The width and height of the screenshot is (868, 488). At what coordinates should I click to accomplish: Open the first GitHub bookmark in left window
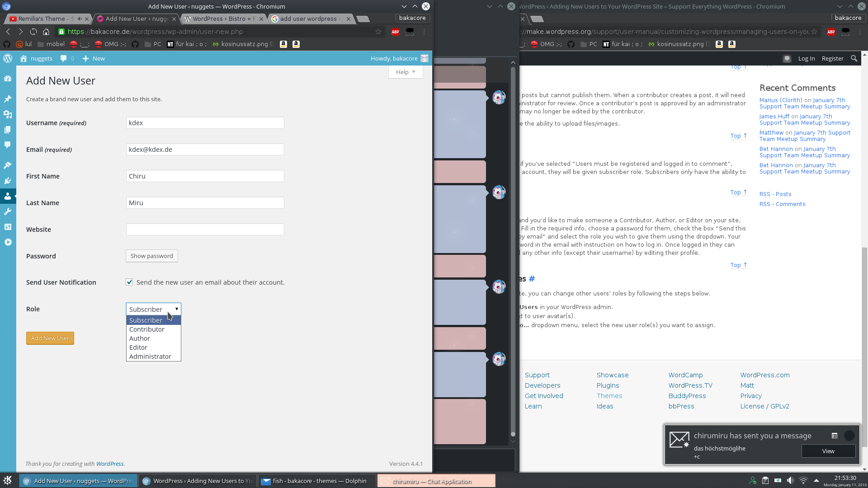(x=7, y=44)
